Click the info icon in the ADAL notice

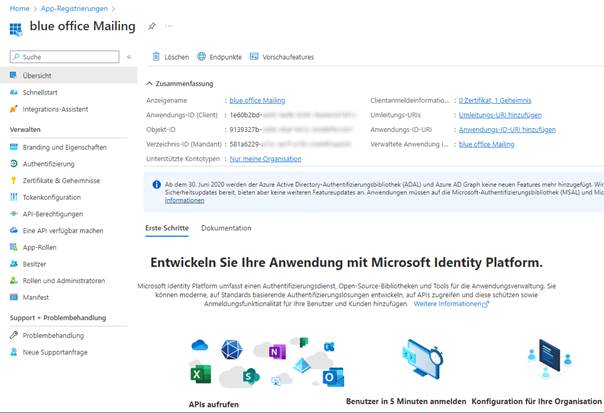tap(156, 185)
